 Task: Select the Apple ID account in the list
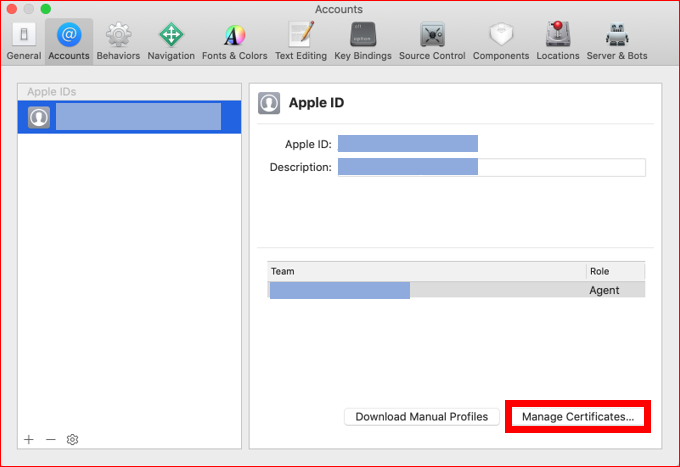pos(129,117)
